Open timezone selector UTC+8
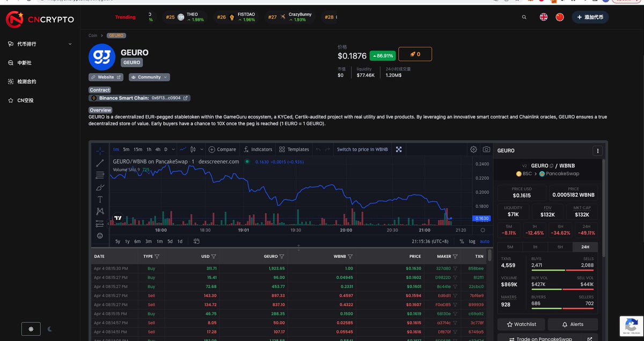The height and width of the screenshot is (341, 644). (430, 241)
